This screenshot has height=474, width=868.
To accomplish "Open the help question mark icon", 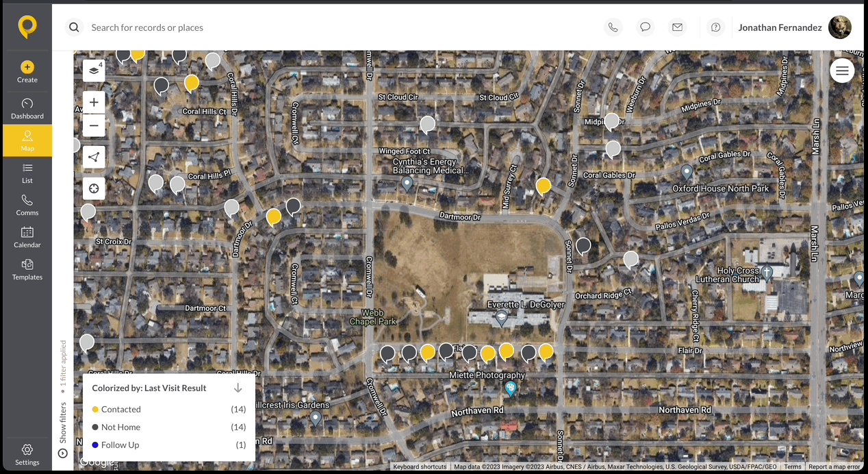I will 715,27.
